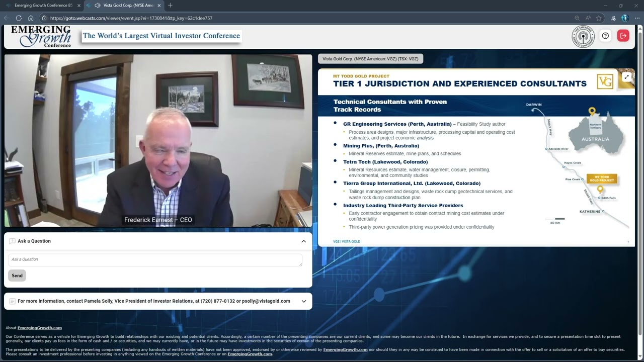Viewport: 644px width, 362px height.
Task: Click the Tetra Tech (Lakewood, Colorado) heading
Action: pos(385,162)
